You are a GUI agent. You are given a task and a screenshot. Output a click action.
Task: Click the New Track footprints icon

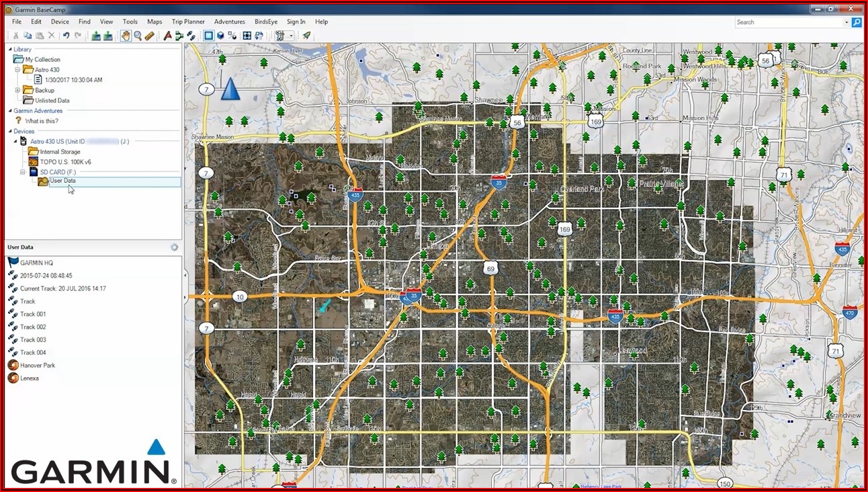tap(191, 36)
